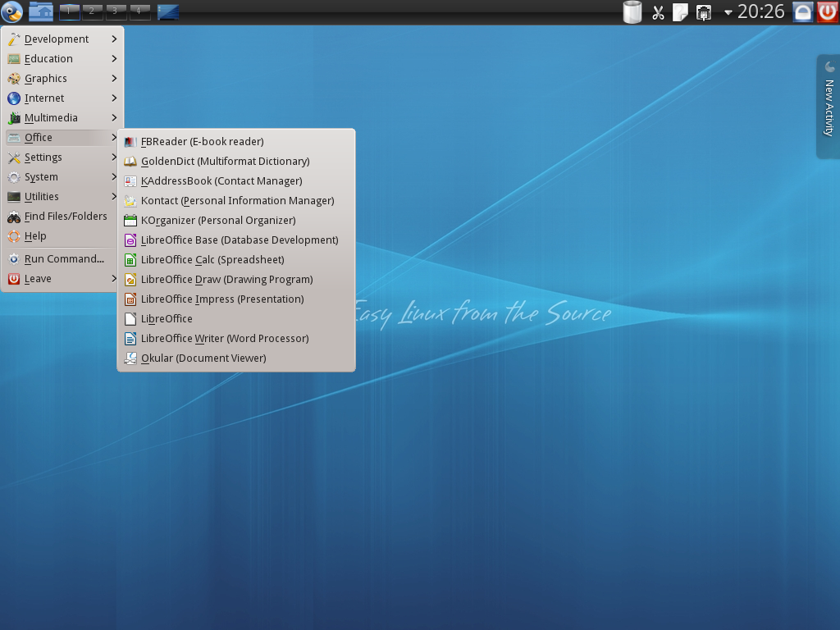Image resolution: width=840 pixels, height=630 pixels.
Task: Click the LibreOffice Impress presentation icon
Action: (x=130, y=299)
